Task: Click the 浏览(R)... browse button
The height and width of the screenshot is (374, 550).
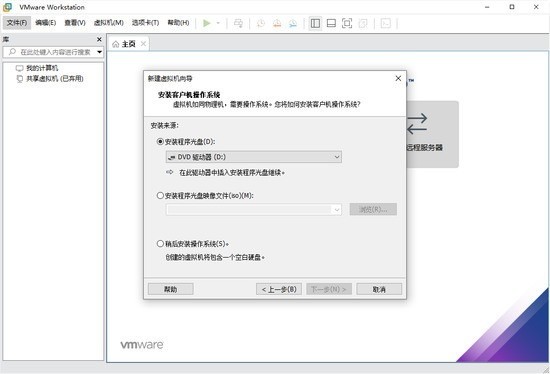Action: (373, 209)
